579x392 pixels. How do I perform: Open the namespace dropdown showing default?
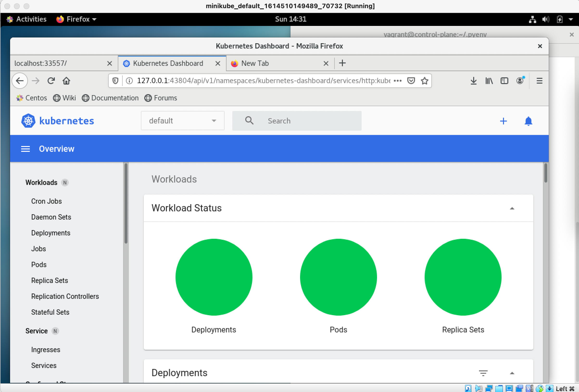click(183, 121)
